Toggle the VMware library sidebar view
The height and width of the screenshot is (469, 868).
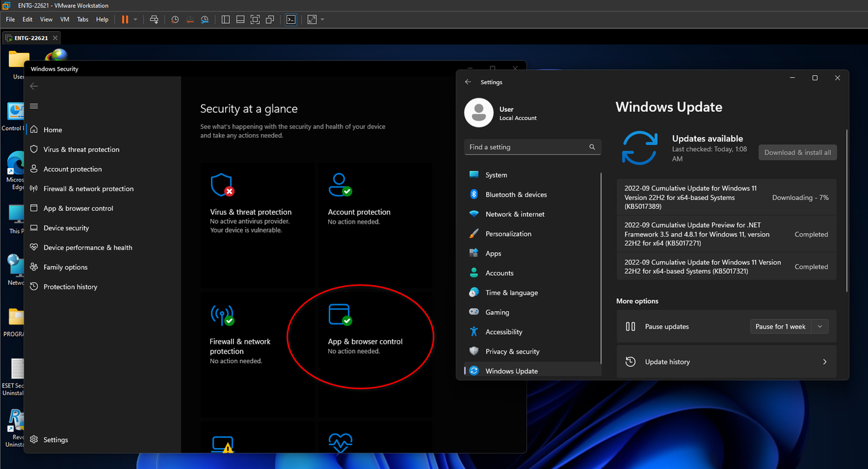tap(226, 20)
